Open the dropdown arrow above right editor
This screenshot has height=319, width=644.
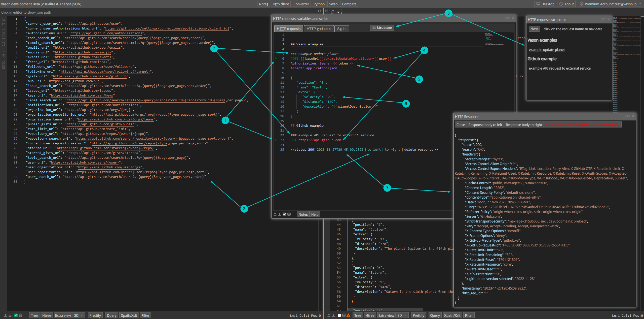[338, 12]
